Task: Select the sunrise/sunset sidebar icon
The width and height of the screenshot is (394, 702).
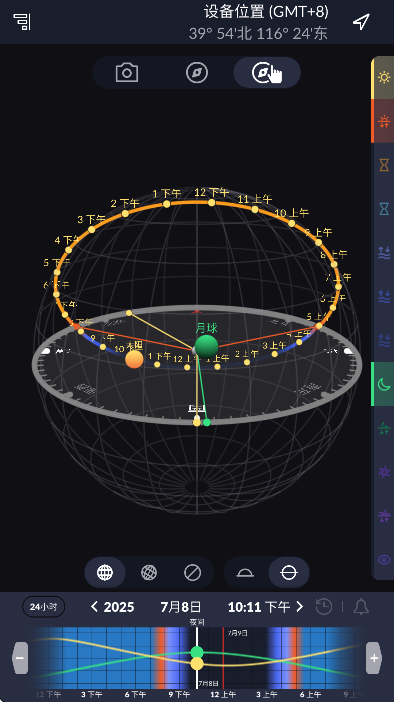Action: coord(384,121)
